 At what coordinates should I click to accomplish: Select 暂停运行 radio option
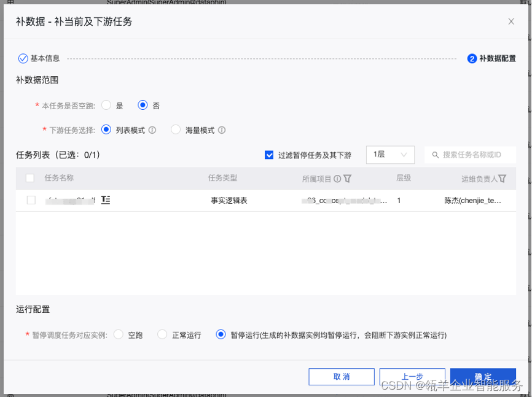[x=221, y=334]
